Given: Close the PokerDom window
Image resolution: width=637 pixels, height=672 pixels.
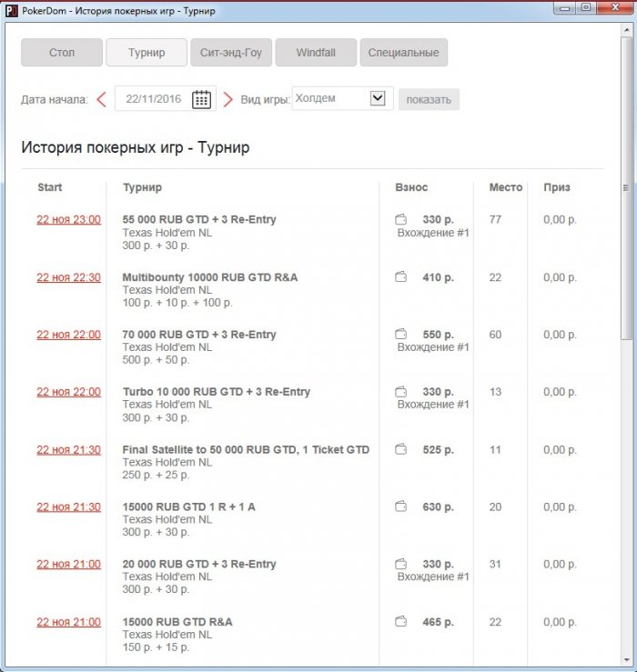Looking at the screenshot, I should tap(615, 7).
